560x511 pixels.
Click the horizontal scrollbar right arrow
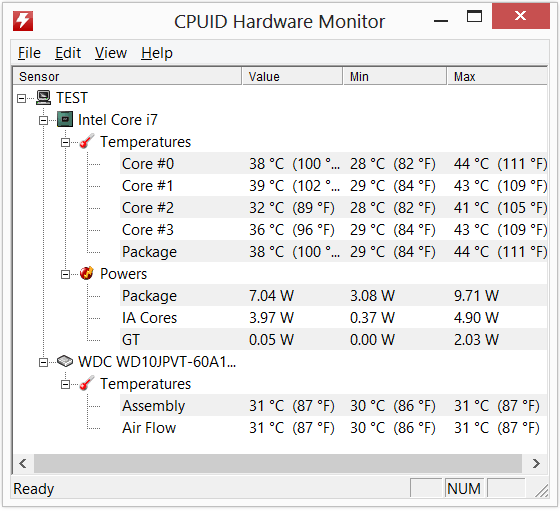[x=536, y=464]
